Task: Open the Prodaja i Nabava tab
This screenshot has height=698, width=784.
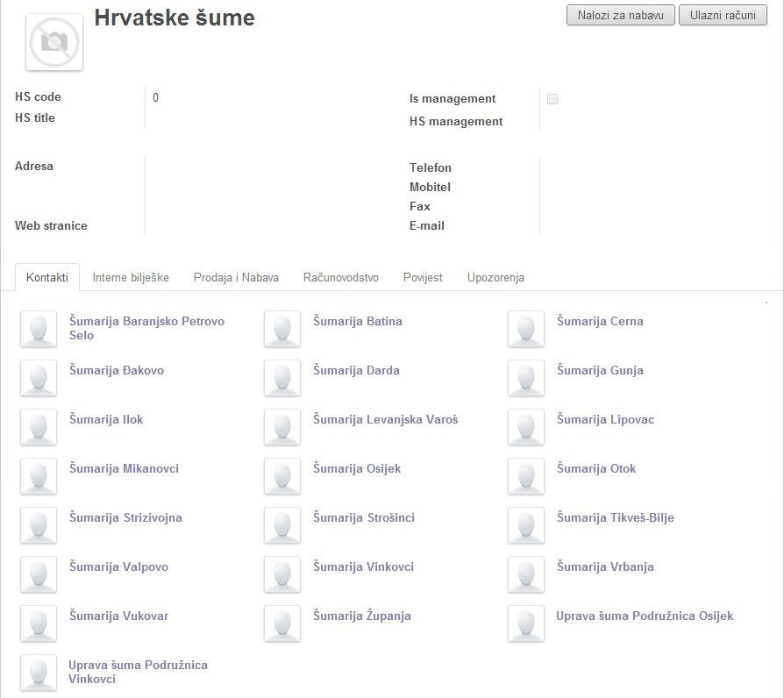Action: coord(236,277)
